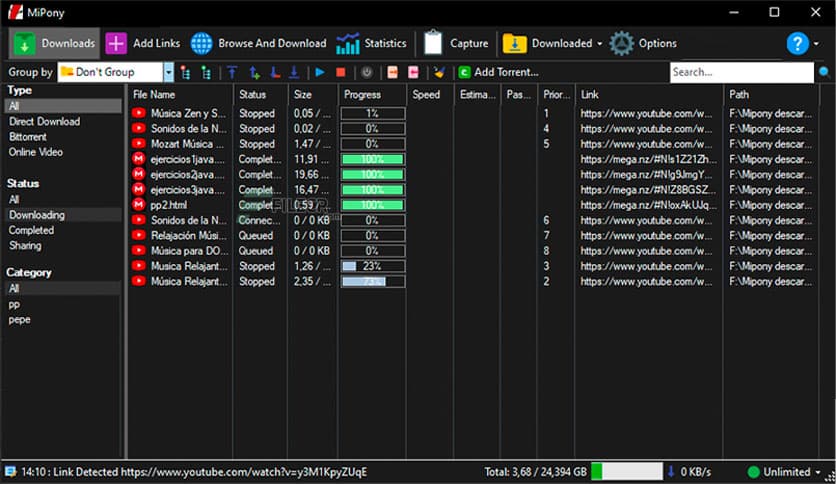
Task: Click the 1% progress bar
Action: [373, 114]
